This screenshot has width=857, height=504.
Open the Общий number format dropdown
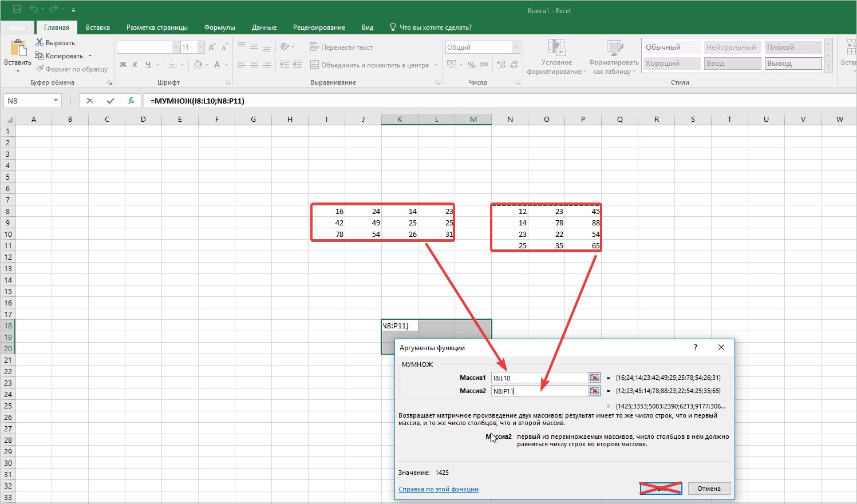pyautogui.click(x=516, y=47)
